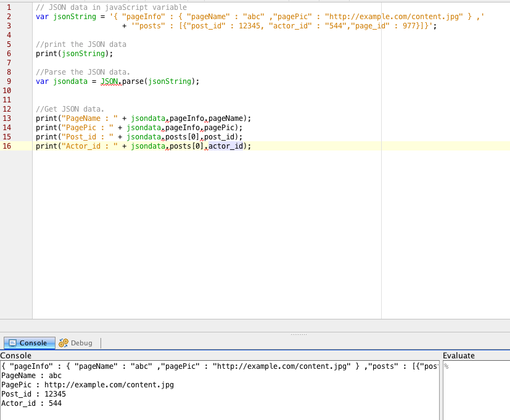Click line number 2 in gutter
The width and height of the screenshot is (510, 420).
tap(9, 17)
